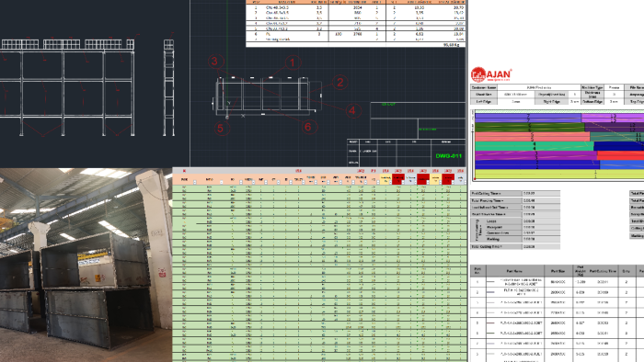
Task: Select the yellow part 1 strip in nest layout
Action: tap(559, 175)
